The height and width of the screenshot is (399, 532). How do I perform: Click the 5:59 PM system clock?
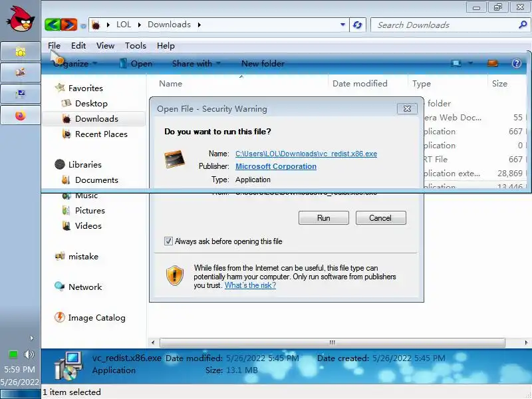tap(19, 369)
